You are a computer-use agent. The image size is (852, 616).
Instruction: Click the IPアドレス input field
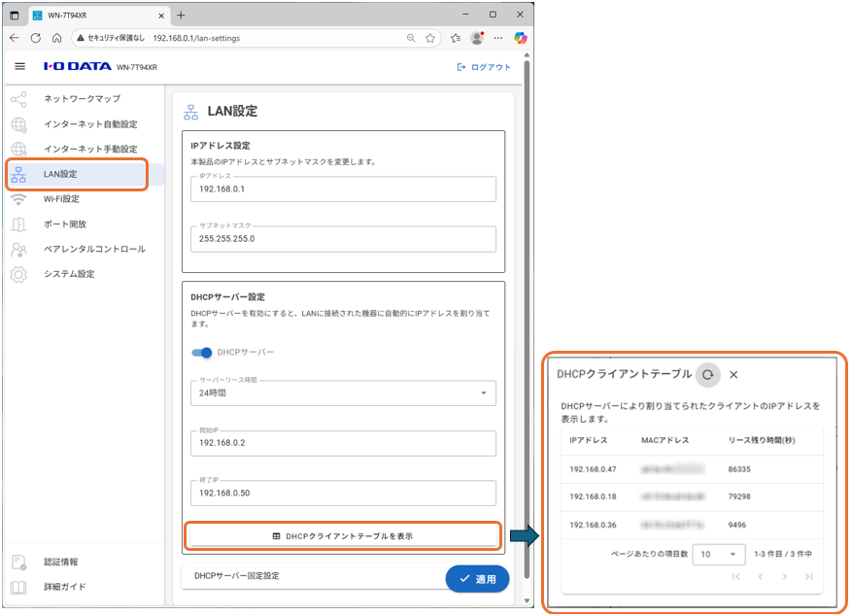pos(343,189)
